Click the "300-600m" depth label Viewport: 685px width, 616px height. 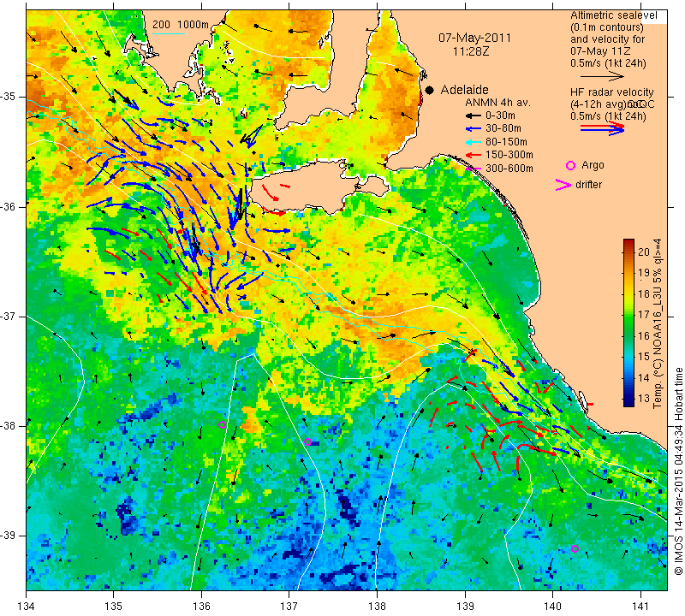[x=509, y=169]
